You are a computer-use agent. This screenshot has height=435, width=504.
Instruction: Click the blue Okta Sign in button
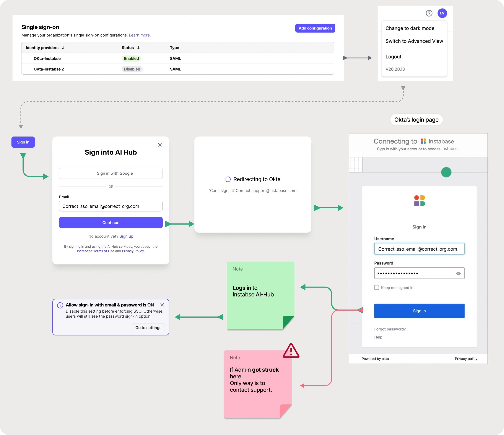click(419, 311)
